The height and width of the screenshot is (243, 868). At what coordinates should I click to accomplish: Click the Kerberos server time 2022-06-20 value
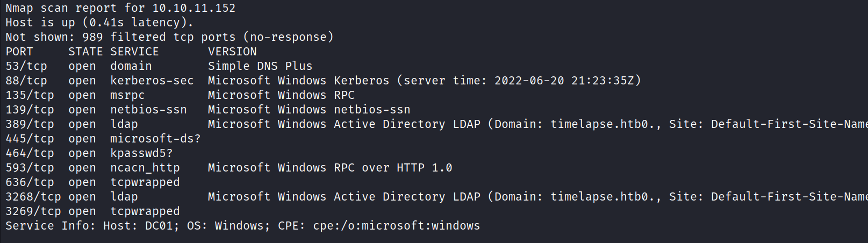[529, 81]
